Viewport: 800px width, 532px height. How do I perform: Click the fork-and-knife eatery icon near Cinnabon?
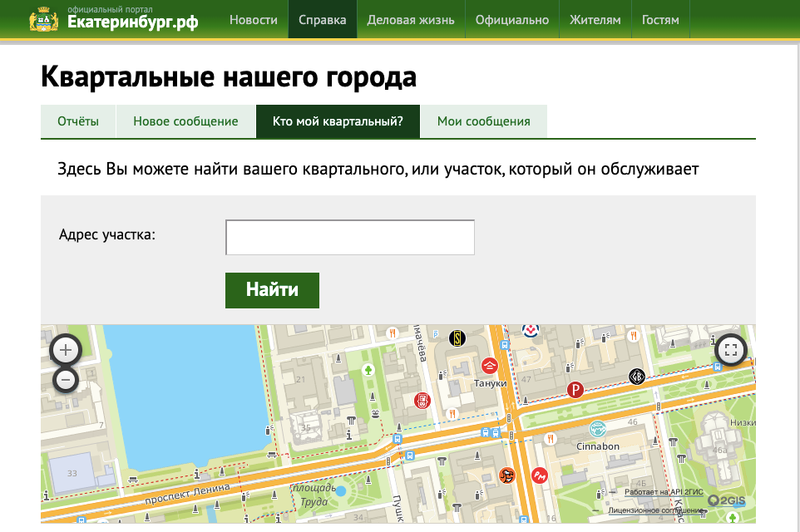(x=551, y=438)
